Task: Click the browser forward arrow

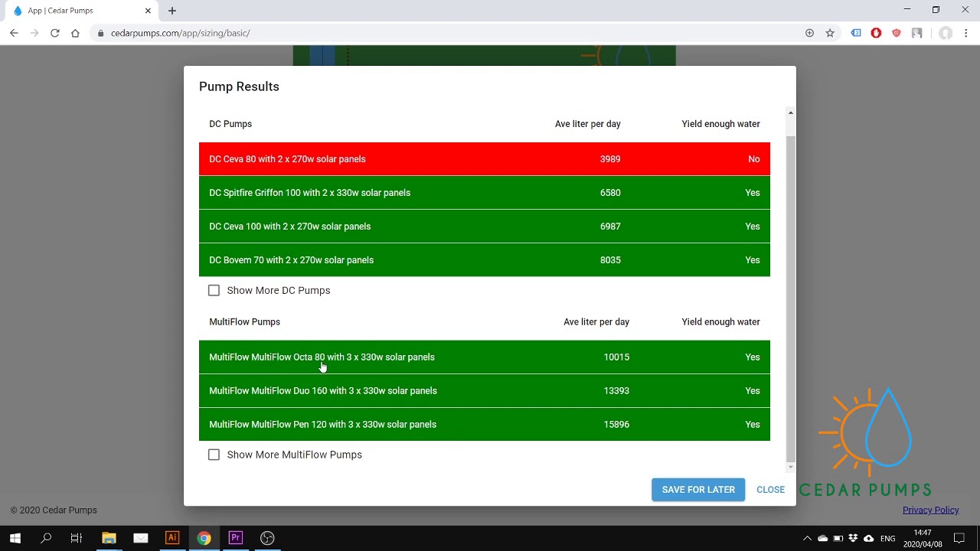Action: [x=34, y=33]
